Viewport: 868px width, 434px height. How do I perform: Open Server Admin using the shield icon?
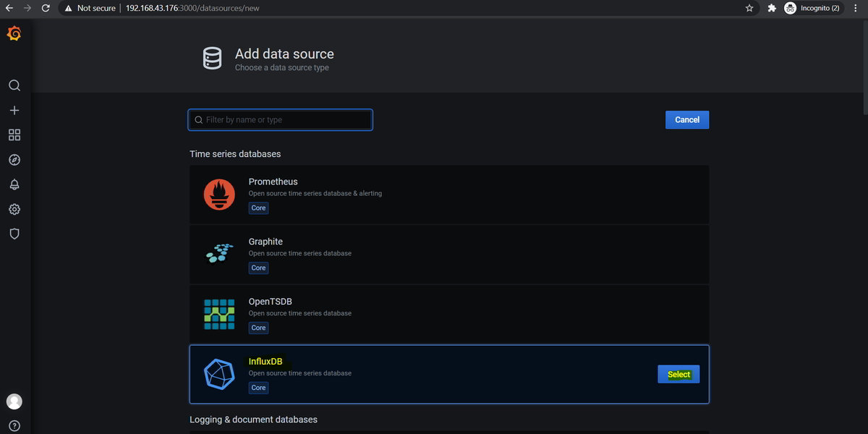coord(14,233)
